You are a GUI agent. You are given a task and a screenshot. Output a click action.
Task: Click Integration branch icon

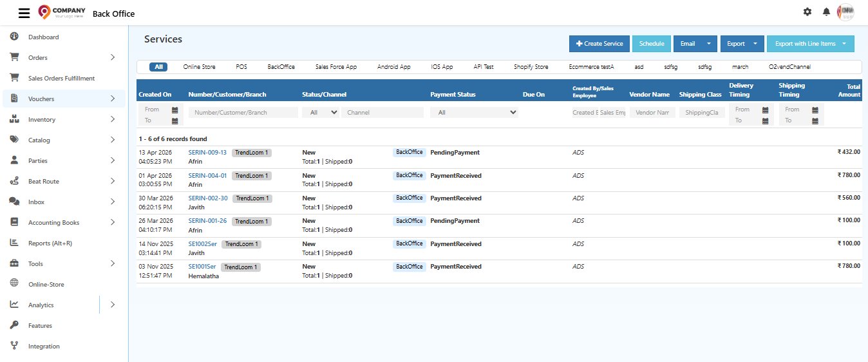pos(14,346)
